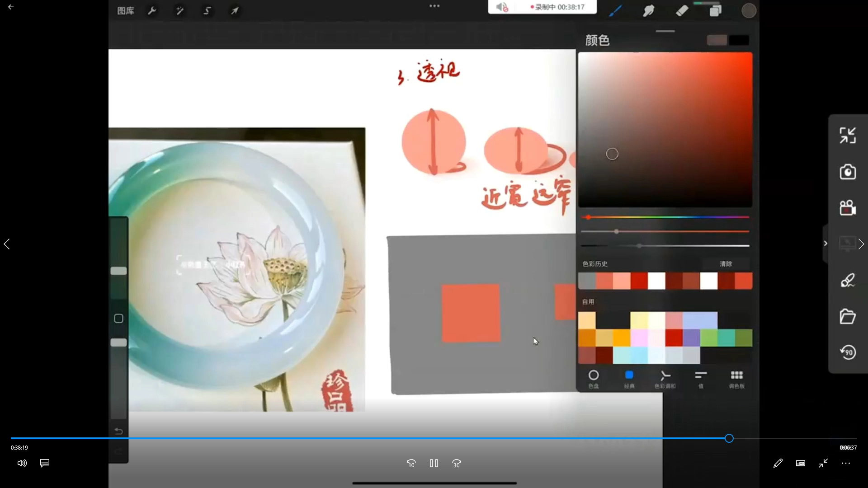Rotate video 90 degrees
This screenshot has height=488, width=868.
point(848,352)
